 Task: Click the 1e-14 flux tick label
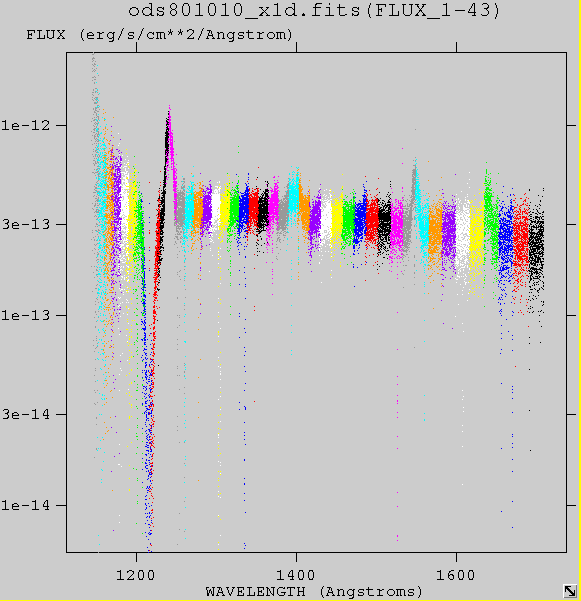click(26, 505)
